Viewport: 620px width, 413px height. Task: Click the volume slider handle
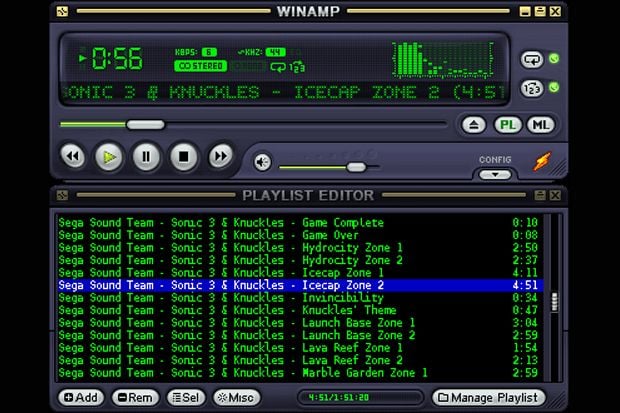(x=356, y=167)
